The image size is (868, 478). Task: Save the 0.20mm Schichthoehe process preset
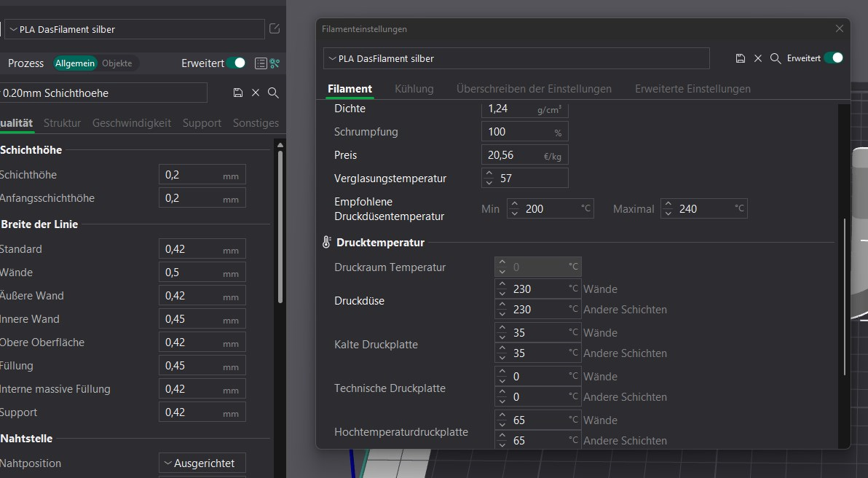click(x=238, y=93)
